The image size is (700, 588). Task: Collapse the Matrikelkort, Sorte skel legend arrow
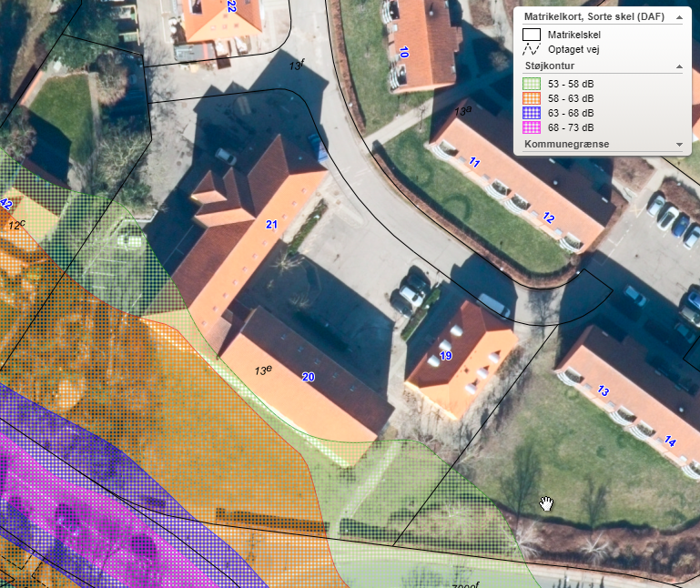coord(679,16)
